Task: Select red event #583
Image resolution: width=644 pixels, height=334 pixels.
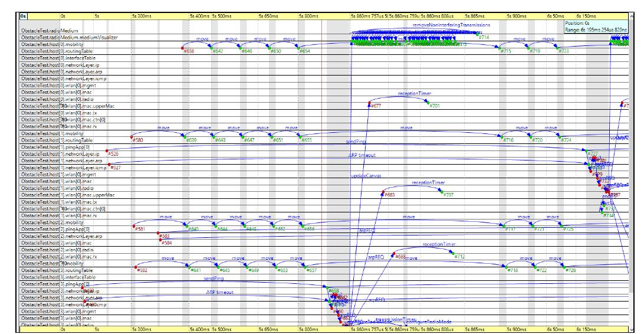Action: tap(158, 233)
